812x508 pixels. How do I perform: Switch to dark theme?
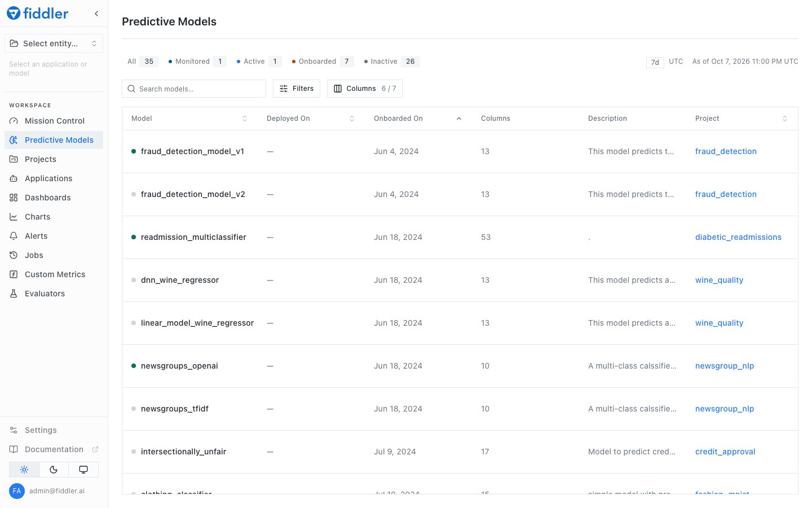[54, 470]
